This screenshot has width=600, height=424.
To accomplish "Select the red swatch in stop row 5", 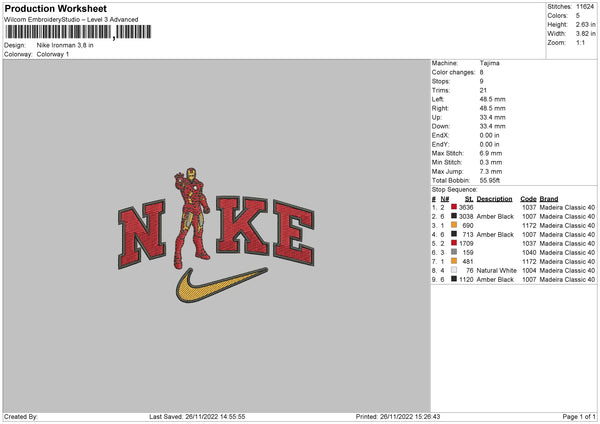I will (x=454, y=243).
